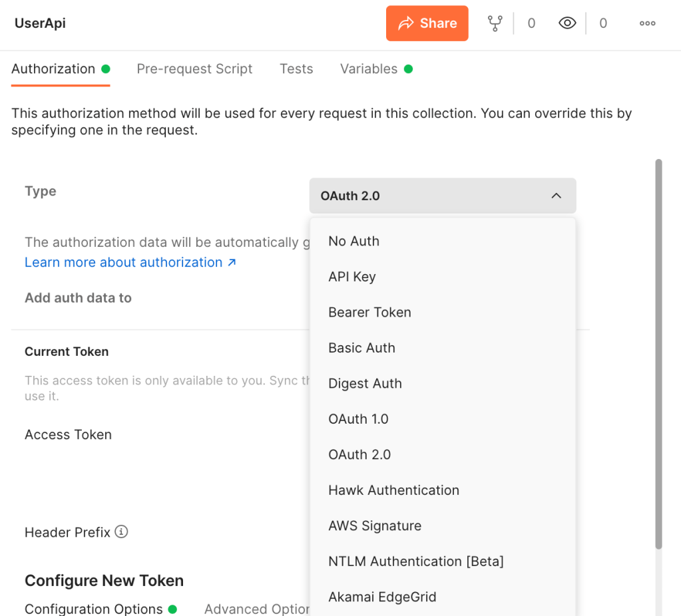The height and width of the screenshot is (616, 681).
Task: Click the vertical scrollbar on right
Action: [x=658, y=353]
